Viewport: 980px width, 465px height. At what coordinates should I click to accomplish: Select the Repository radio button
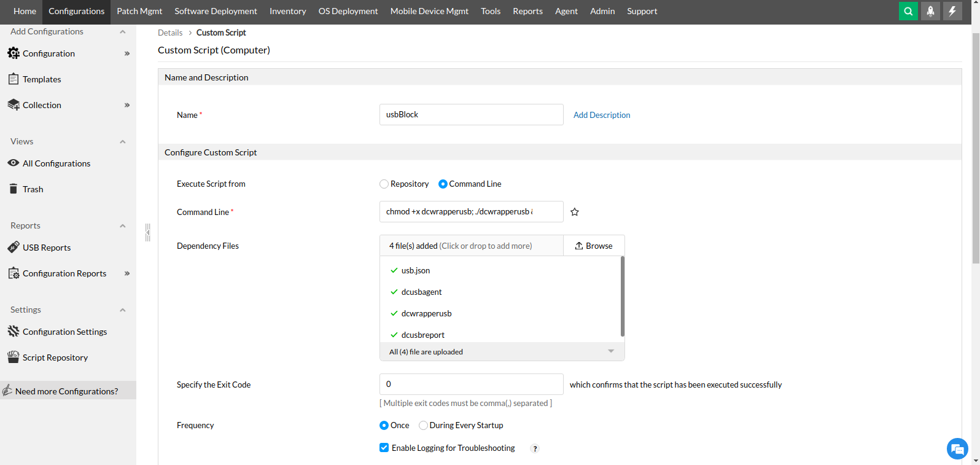click(x=384, y=184)
